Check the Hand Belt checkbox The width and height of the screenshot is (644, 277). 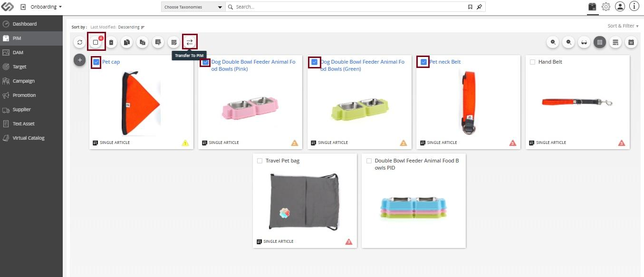click(x=532, y=62)
